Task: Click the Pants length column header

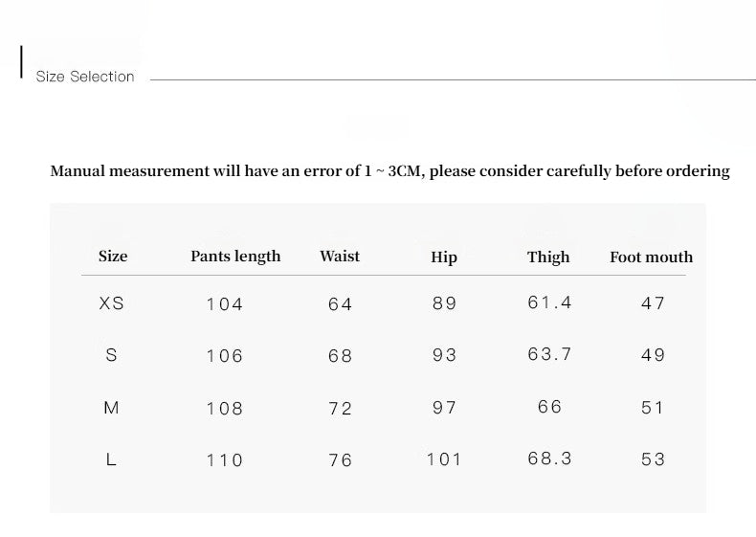Action: [x=235, y=257]
